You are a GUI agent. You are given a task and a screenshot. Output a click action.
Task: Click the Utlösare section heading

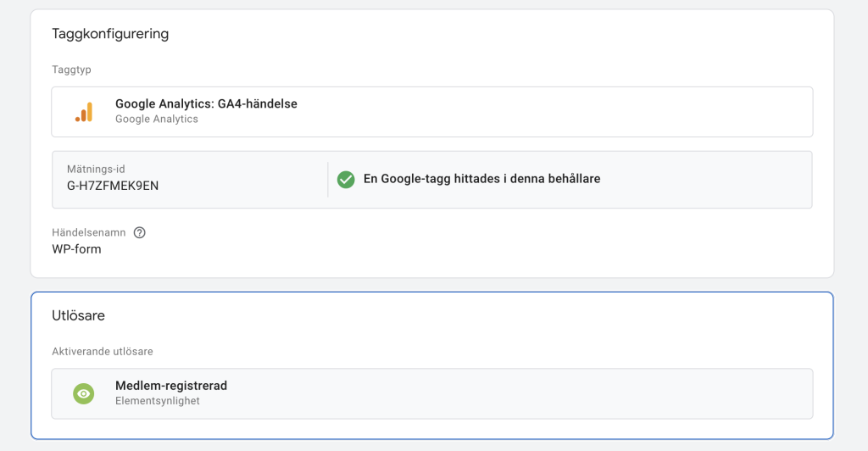[78, 315]
